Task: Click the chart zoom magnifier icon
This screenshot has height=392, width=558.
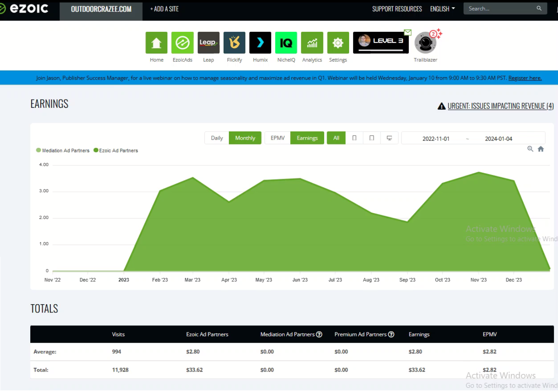Action: click(x=530, y=149)
